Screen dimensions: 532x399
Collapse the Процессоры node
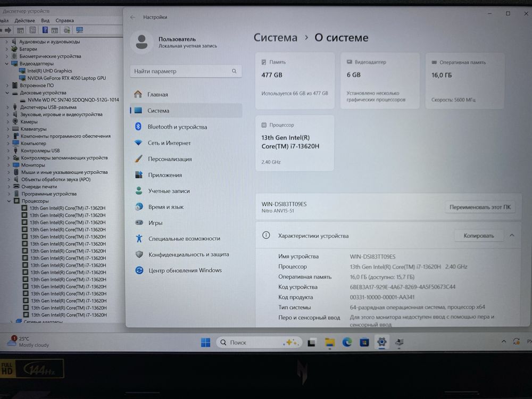click(x=9, y=201)
